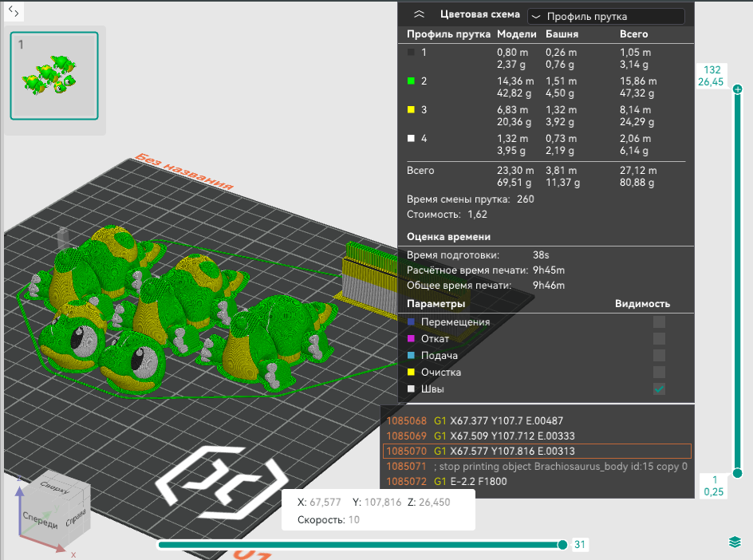
Task: Open the Профиль прутка dropdown
Action: (x=606, y=16)
